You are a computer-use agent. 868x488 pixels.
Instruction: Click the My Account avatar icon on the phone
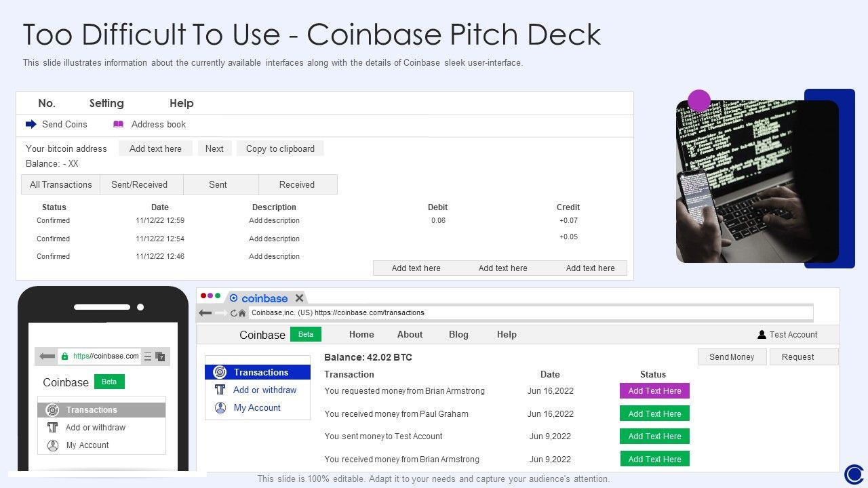pyautogui.click(x=53, y=445)
